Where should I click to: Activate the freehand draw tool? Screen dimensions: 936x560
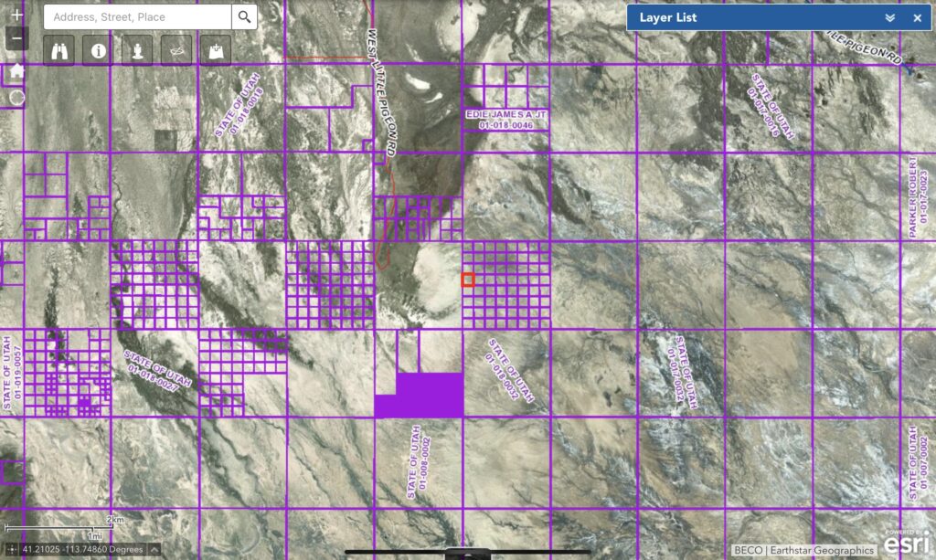coord(175,49)
